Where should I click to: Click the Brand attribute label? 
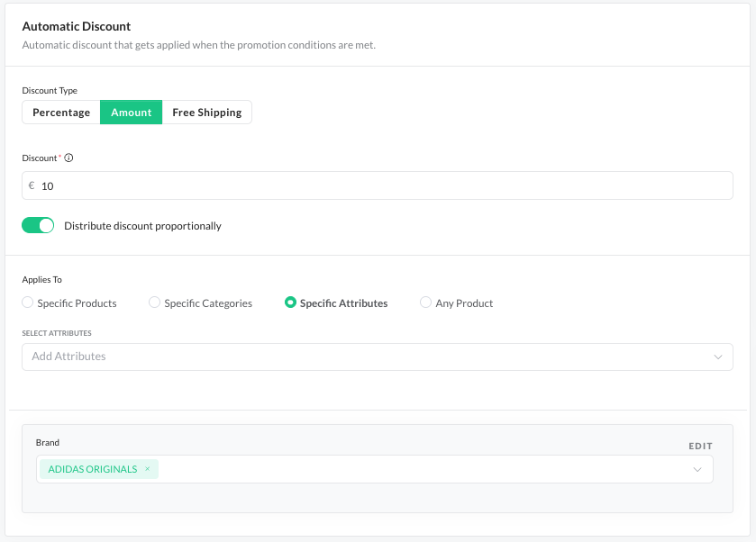pyautogui.click(x=48, y=442)
